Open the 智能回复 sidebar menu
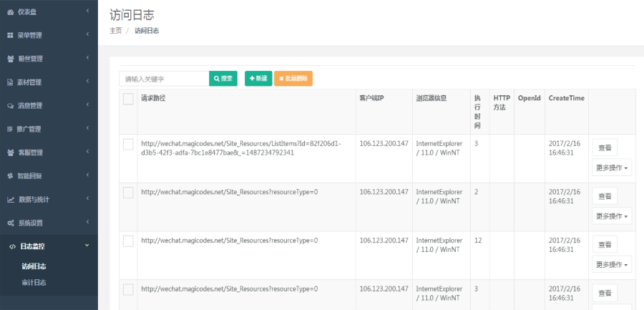The width and height of the screenshot is (644, 310). pos(49,176)
